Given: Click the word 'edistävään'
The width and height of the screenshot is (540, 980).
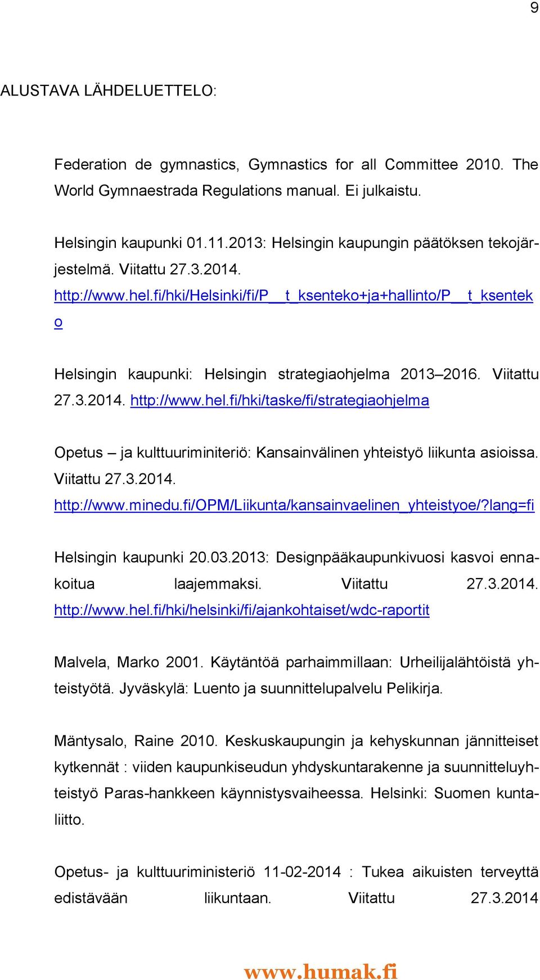Looking at the screenshot, I should pyautogui.click(x=91, y=898).
